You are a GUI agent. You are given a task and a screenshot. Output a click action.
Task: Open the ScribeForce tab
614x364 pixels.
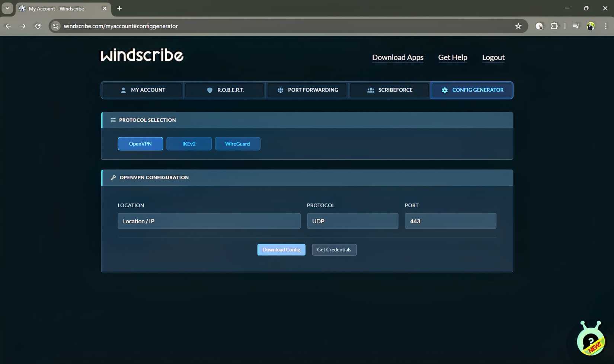(x=390, y=90)
